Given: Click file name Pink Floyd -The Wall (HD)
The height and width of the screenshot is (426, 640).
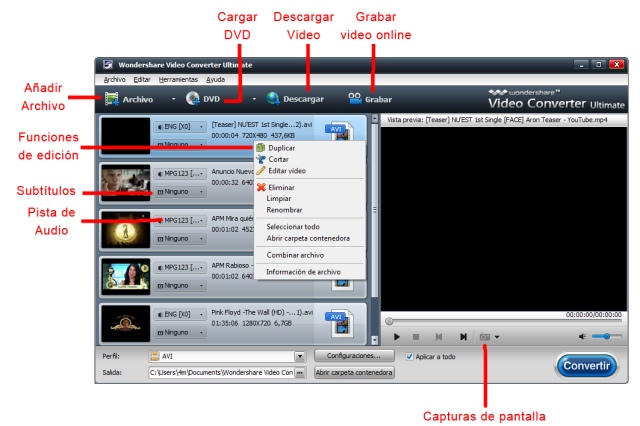Looking at the screenshot, I should click(x=262, y=312).
